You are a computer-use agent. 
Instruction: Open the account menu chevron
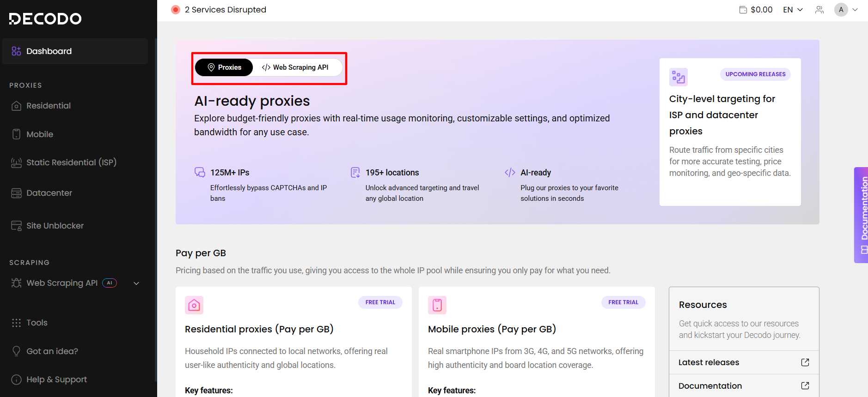855,10
